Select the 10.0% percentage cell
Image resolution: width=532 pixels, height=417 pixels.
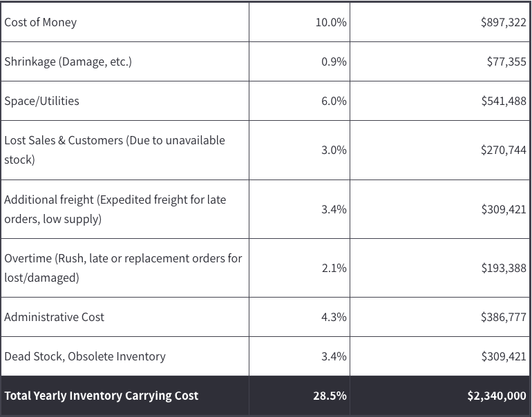pos(331,22)
